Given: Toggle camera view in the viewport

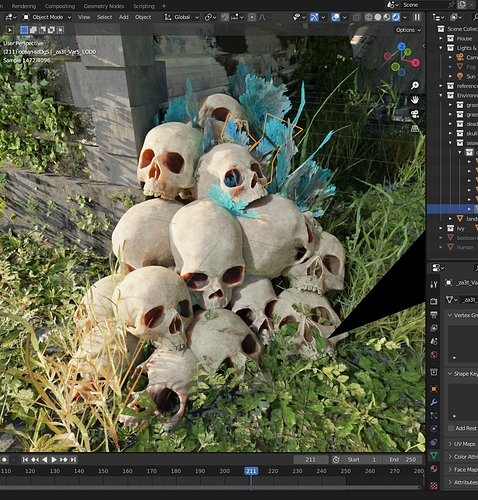Looking at the screenshot, I should point(415,114).
